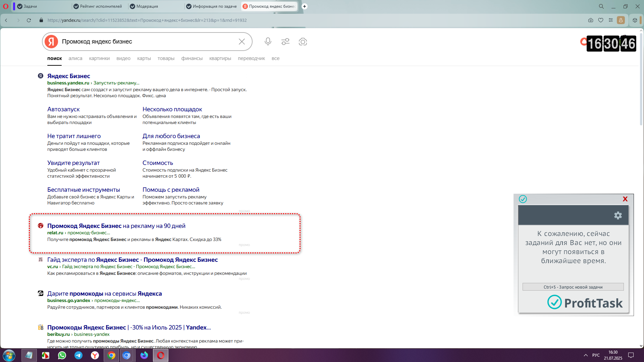This screenshot has width=644, height=362.
Task: Switch to Информация по задаче tab
Action: point(212,6)
